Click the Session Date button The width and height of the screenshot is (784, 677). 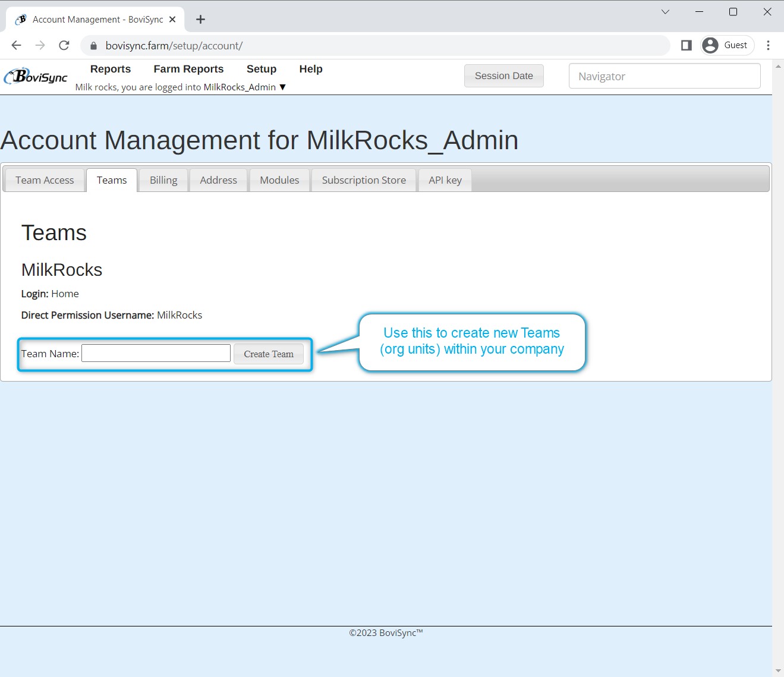[504, 76]
